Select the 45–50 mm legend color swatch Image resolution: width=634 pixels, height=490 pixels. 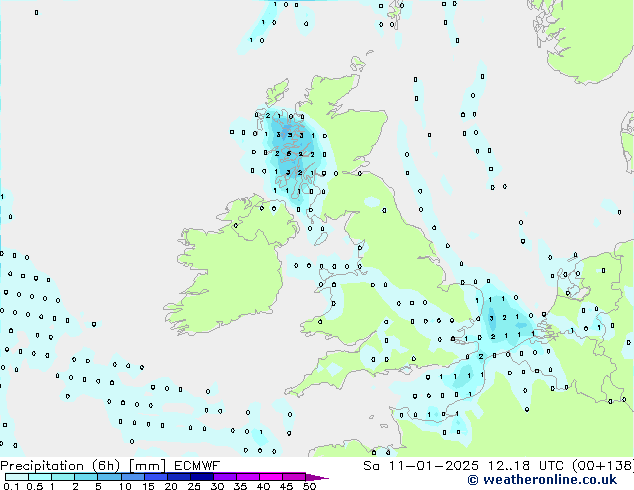point(294,477)
